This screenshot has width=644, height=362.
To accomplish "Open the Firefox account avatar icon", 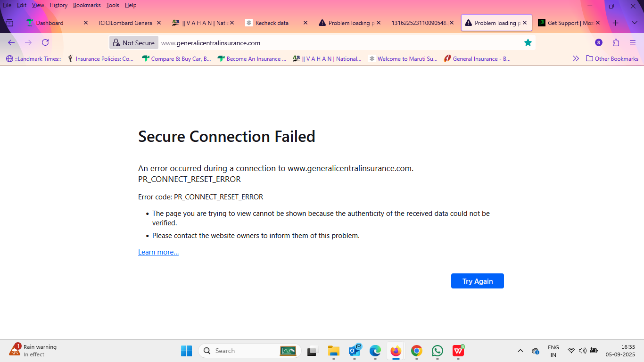I will 599,42.
